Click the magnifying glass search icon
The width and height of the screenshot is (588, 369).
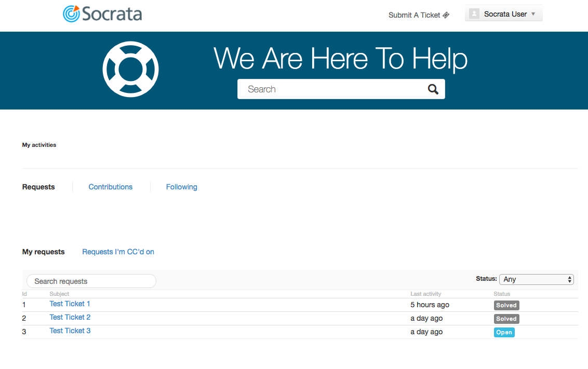click(x=433, y=89)
